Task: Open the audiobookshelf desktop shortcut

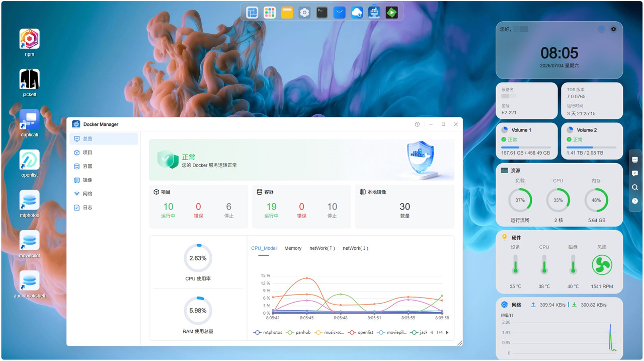Action: pos(29,281)
